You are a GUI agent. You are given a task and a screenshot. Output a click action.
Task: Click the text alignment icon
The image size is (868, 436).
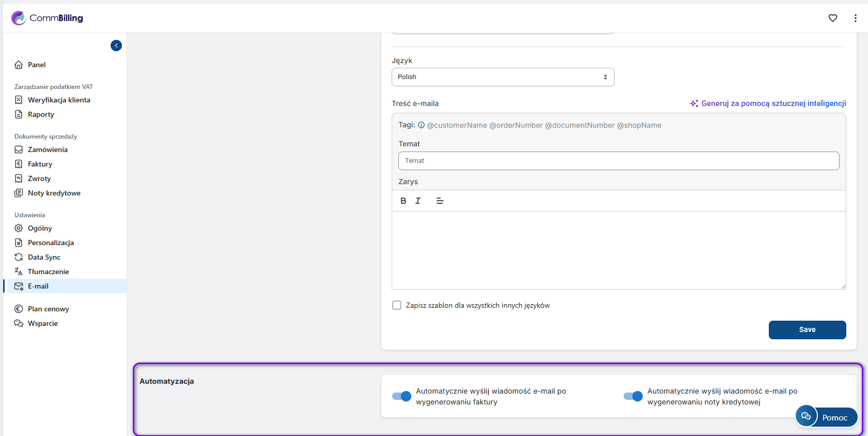pos(440,201)
